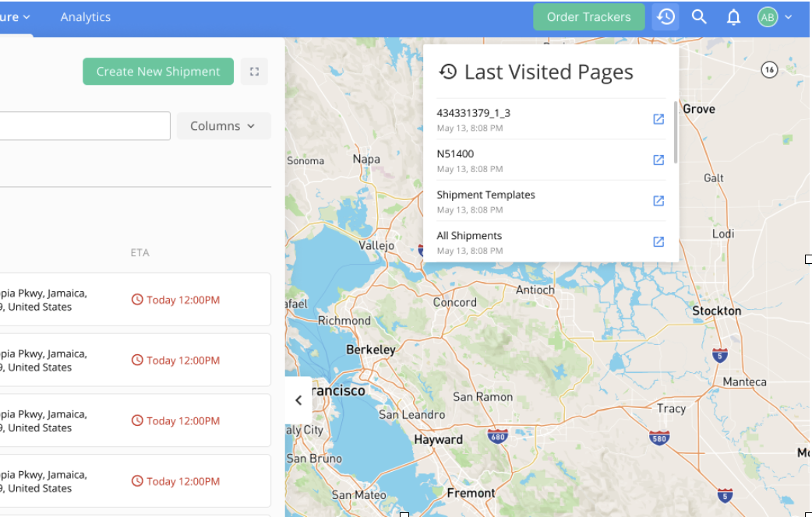Click the Napa label on the map

(x=366, y=159)
